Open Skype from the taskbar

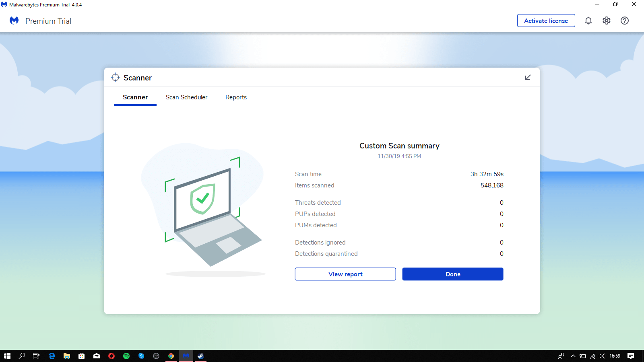pos(141,356)
